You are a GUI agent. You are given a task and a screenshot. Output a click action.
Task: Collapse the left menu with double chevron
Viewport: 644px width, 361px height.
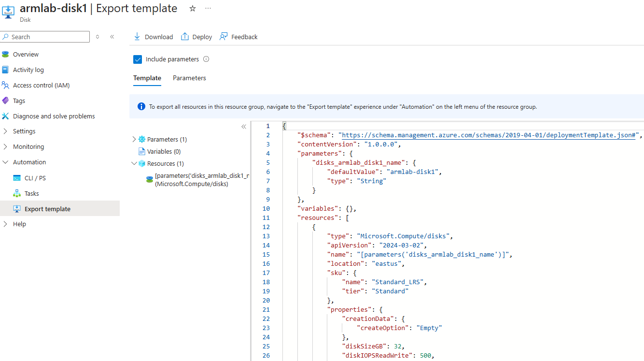tap(112, 37)
